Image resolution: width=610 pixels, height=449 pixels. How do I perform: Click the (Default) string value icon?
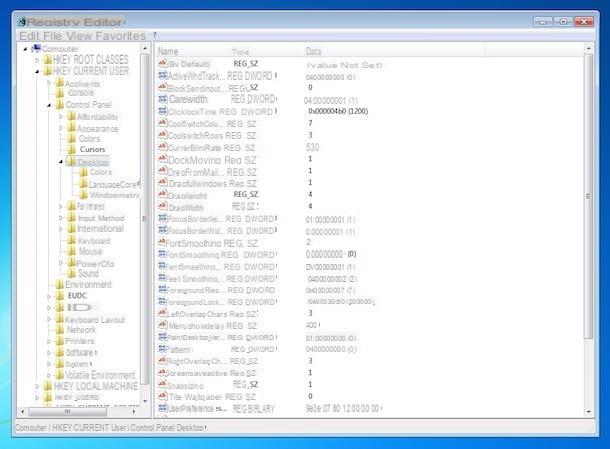tap(162, 63)
